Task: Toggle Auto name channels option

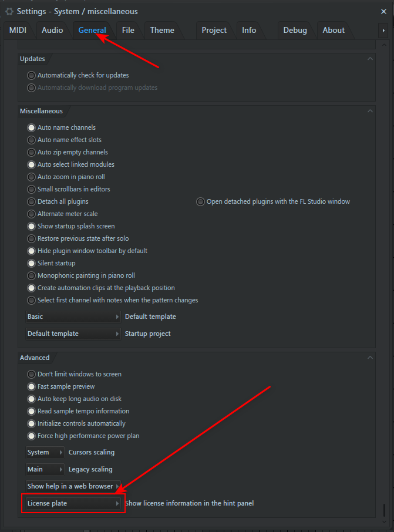Action: 32,127
